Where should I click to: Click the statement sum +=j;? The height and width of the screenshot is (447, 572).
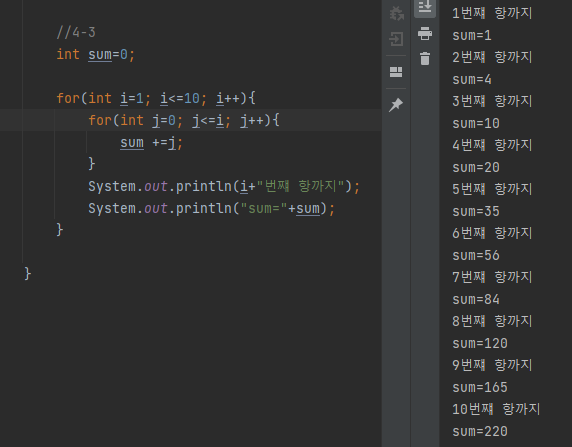[x=151, y=143]
